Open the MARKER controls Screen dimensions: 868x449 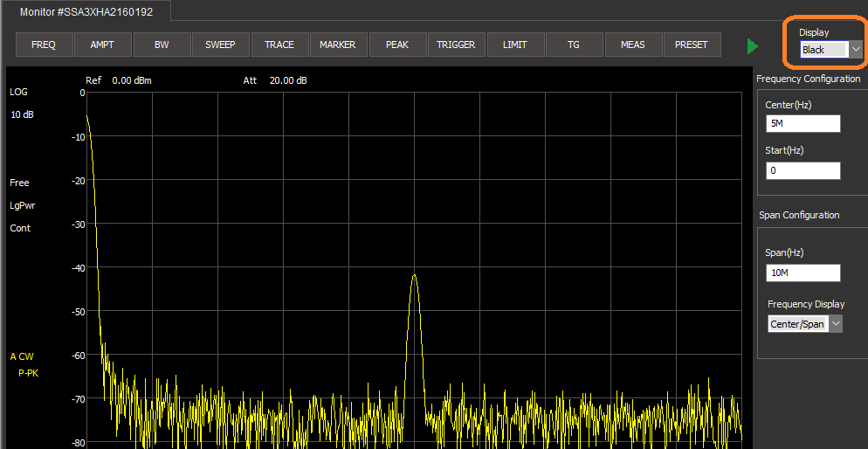click(338, 45)
